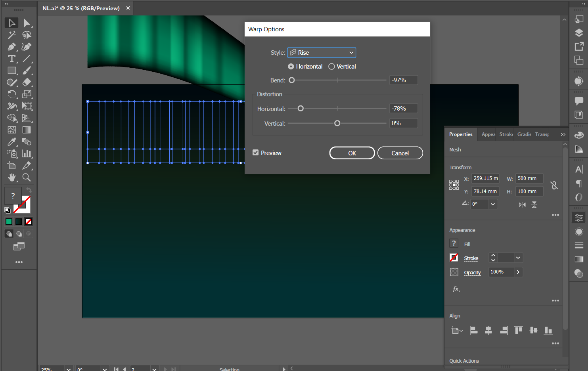Select the Pen tool

point(11,47)
